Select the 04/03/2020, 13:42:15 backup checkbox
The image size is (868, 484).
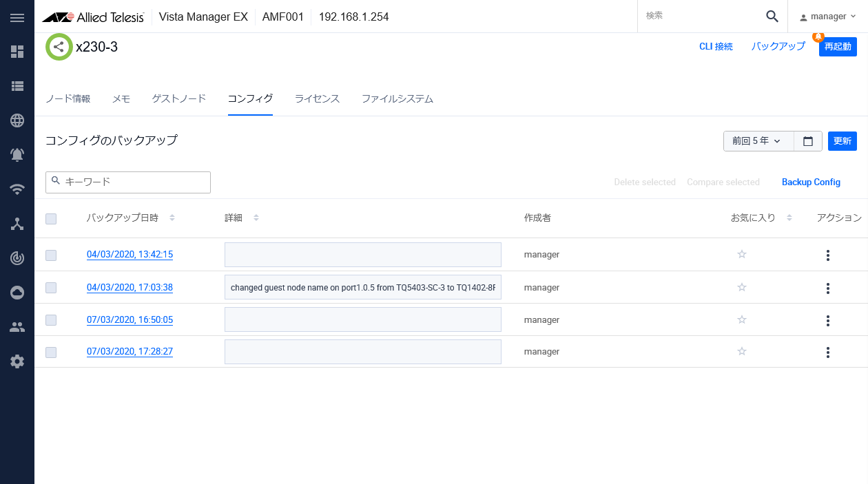point(51,255)
